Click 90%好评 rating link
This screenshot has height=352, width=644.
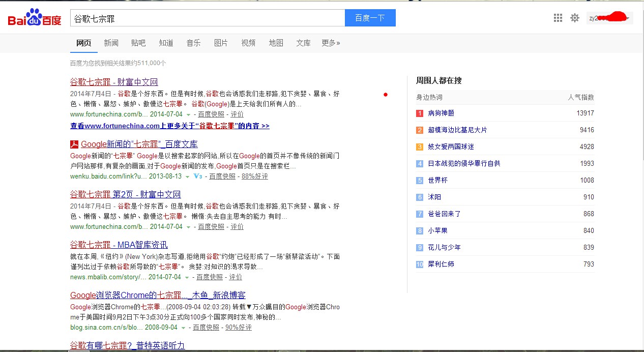coord(239,328)
